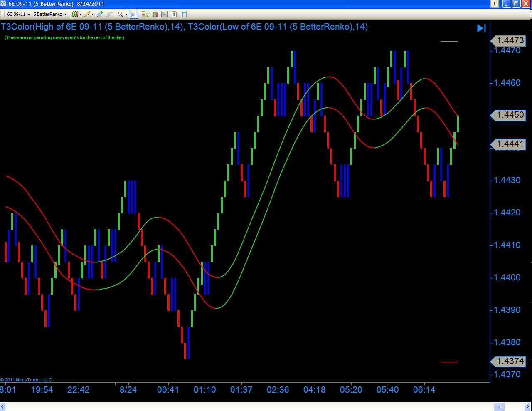Screen dimensions: 532x411
Task: Click the 02:36 time axis label
Action: click(x=278, y=390)
